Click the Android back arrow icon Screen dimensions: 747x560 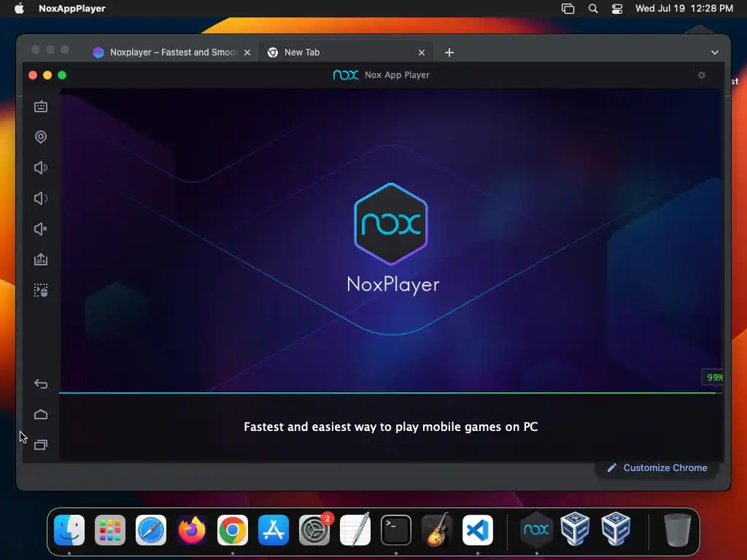point(41,384)
